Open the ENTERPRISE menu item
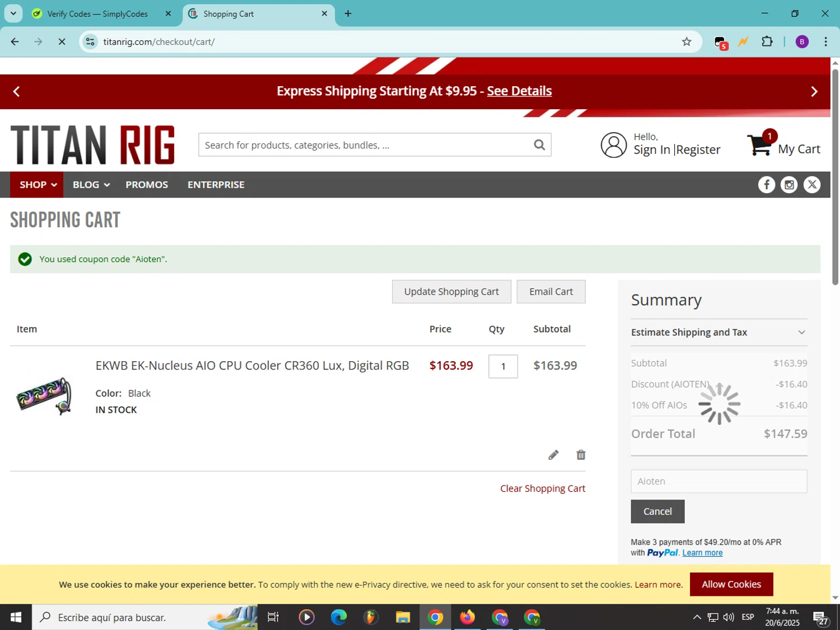The image size is (840, 630). click(x=216, y=185)
